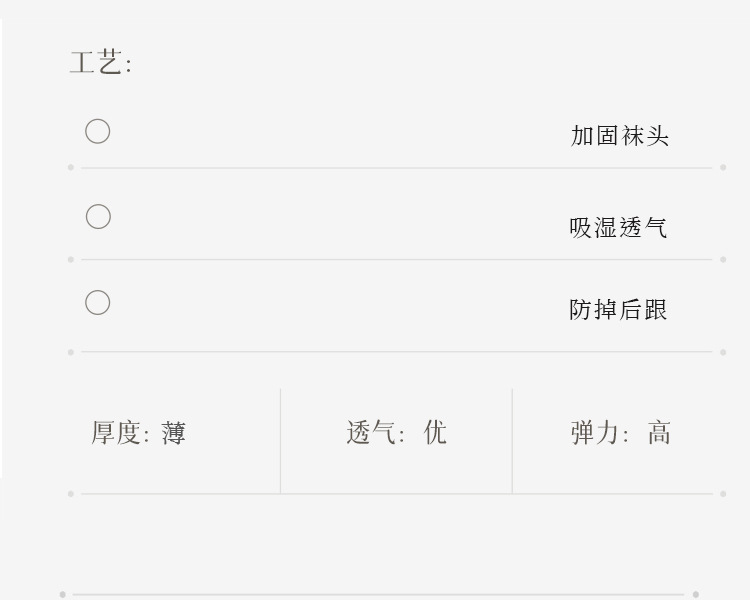Click right endpoint dot of divider under 吸湿透气
750x600 pixels.
pyautogui.click(x=723, y=260)
